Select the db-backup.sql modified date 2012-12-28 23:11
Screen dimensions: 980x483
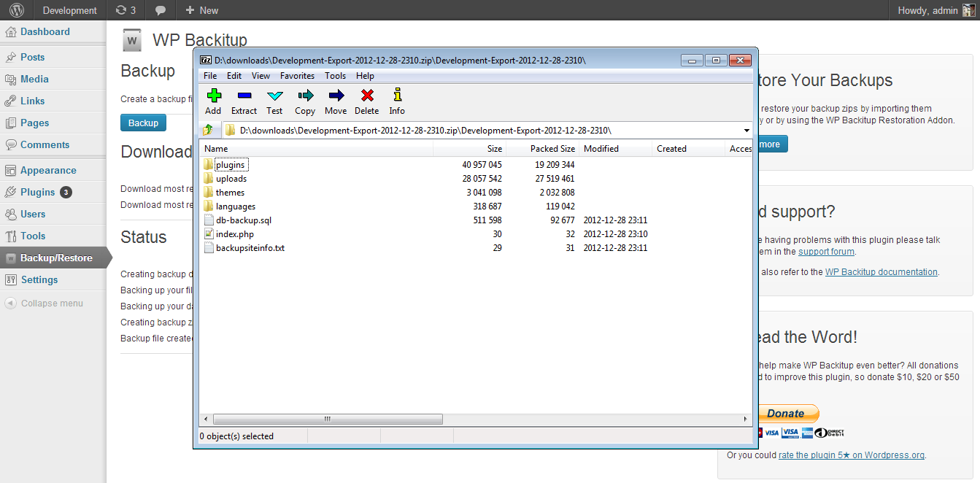coord(616,220)
